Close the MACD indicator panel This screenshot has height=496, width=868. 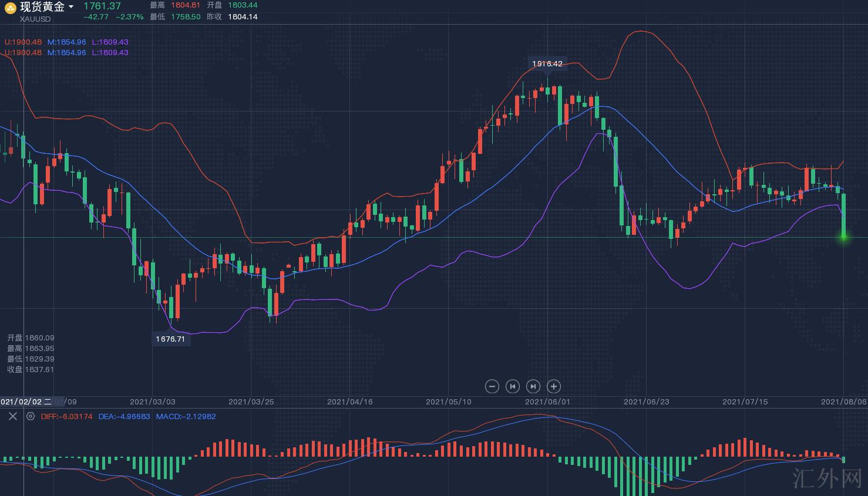coord(12,416)
